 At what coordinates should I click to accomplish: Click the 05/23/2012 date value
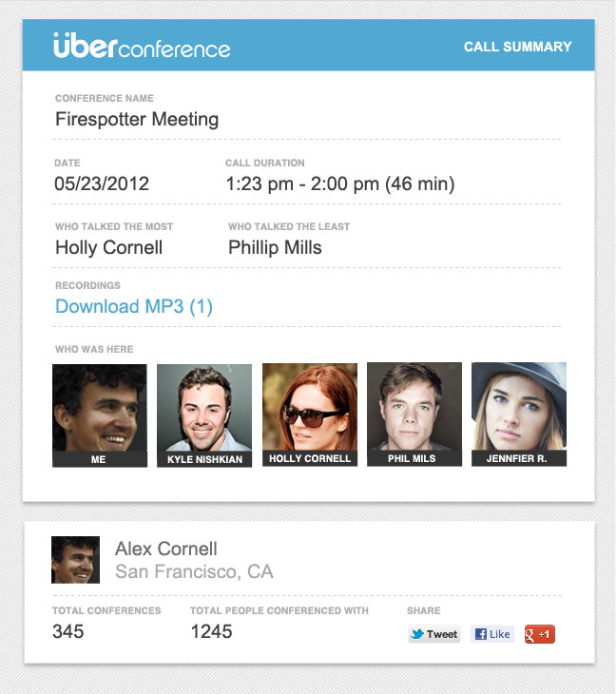click(x=102, y=183)
